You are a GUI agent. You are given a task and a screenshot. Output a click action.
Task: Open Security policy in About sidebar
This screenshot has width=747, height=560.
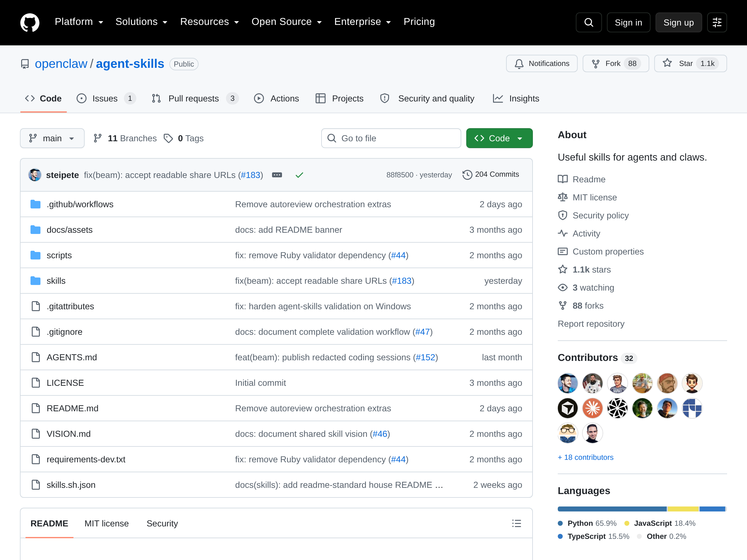593,215
